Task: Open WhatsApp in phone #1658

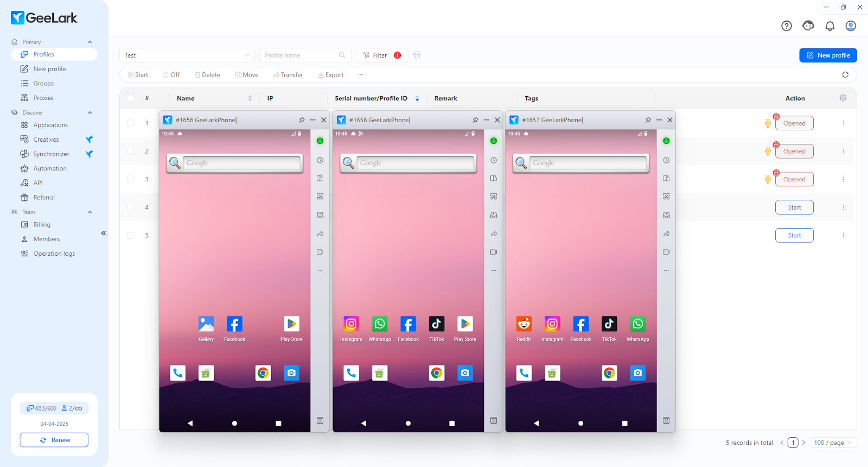Action: [x=380, y=325]
